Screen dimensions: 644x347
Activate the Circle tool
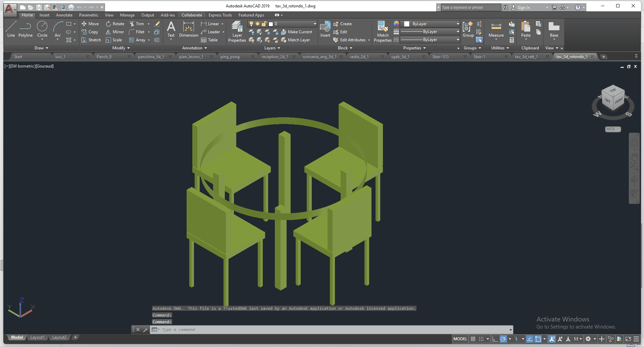click(42, 29)
